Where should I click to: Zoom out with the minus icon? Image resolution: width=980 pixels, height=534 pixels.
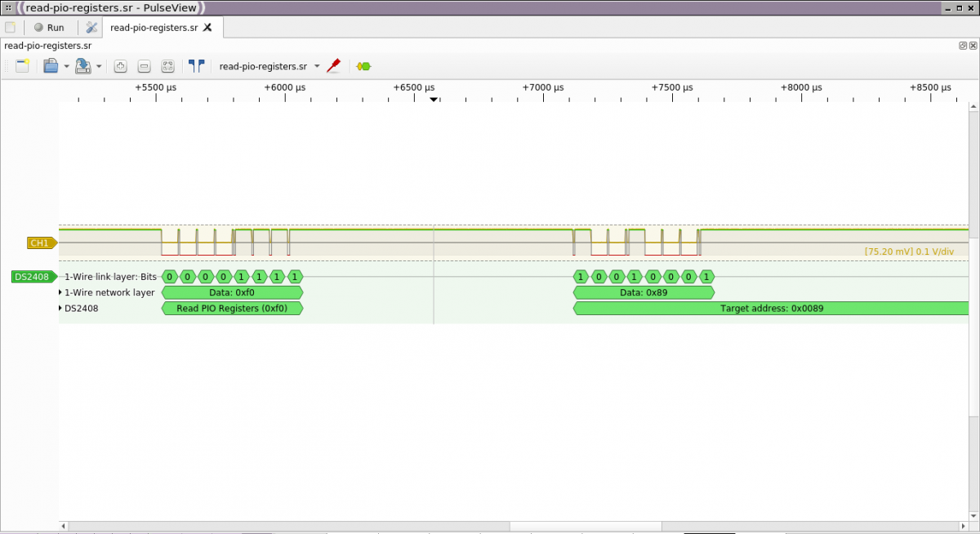pyautogui.click(x=144, y=66)
